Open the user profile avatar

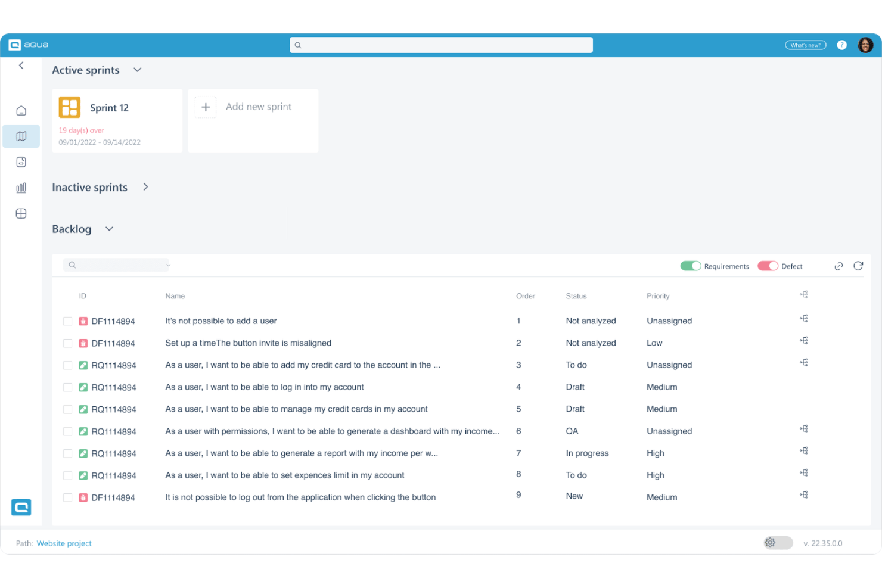coord(865,45)
